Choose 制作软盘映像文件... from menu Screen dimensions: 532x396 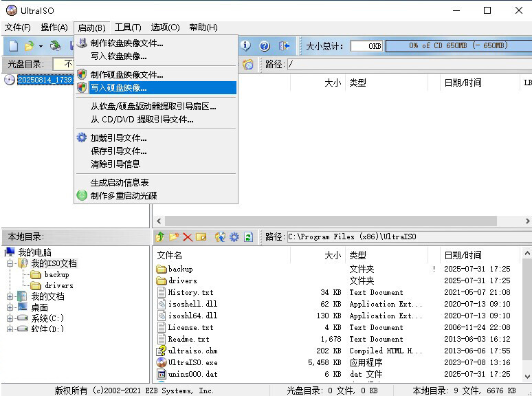[x=156, y=43]
